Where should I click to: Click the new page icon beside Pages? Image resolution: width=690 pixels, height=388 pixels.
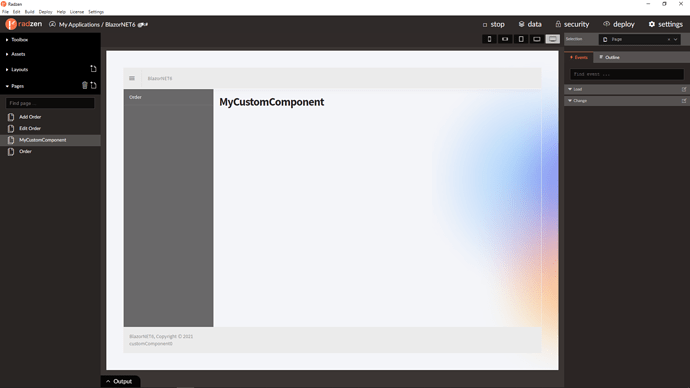93,85
